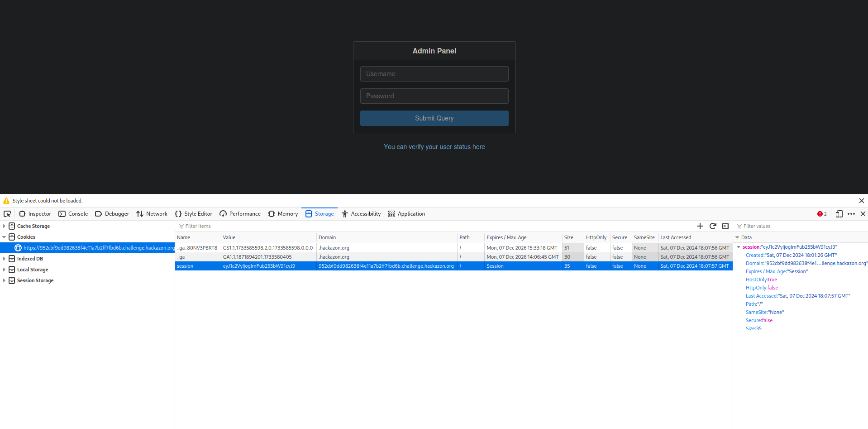The width and height of the screenshot is (868, 429).
Task: Collapse the session entry in Data sidebar
Action: point(739,247)
